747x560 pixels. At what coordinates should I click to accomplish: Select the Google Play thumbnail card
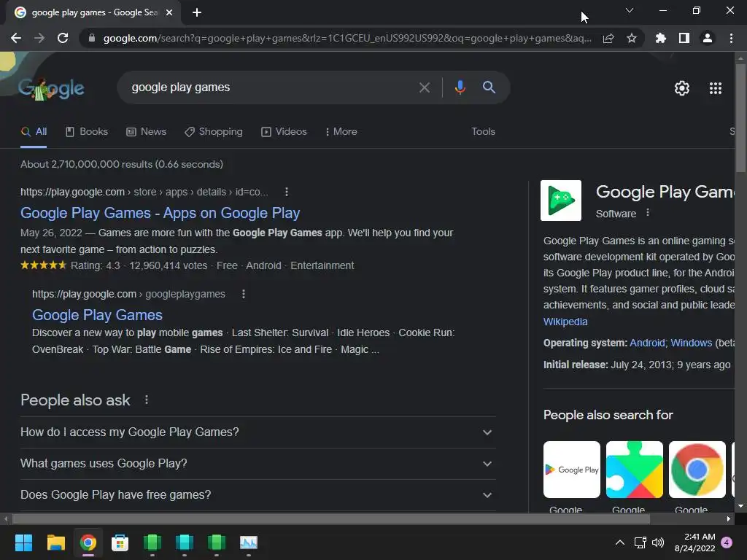coord(572,470)
